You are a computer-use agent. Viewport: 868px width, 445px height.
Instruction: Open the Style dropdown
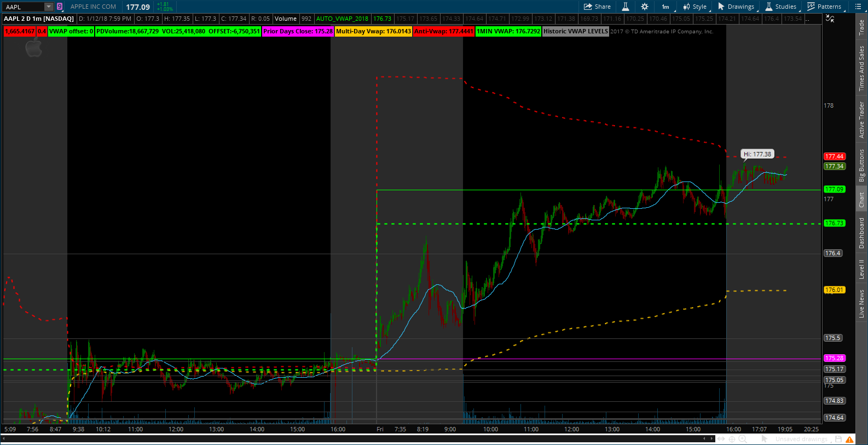[695, 7]
